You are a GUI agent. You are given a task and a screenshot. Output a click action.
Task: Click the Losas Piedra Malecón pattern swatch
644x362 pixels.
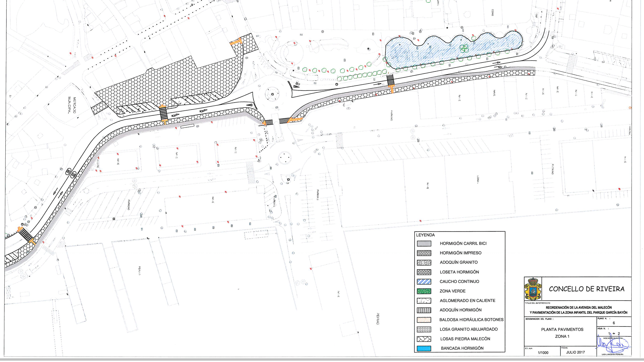pos(424,339)
